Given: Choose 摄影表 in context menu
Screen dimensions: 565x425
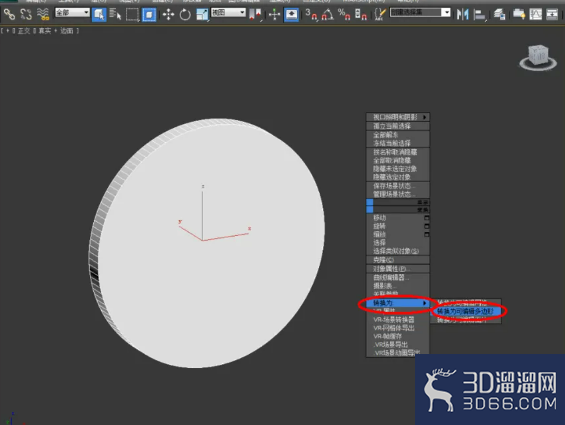Looking at the screenshot, I should coord(398,286).
